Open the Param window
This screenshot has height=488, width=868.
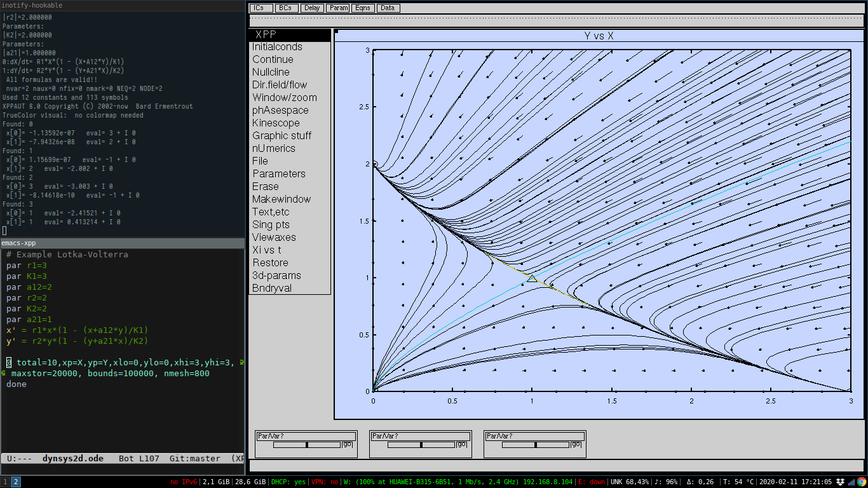pos(337,8)
